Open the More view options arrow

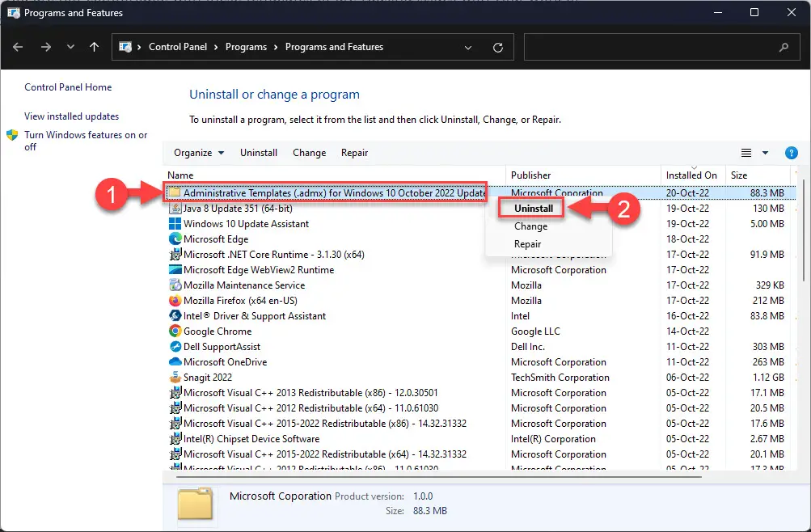pos(765,153)
